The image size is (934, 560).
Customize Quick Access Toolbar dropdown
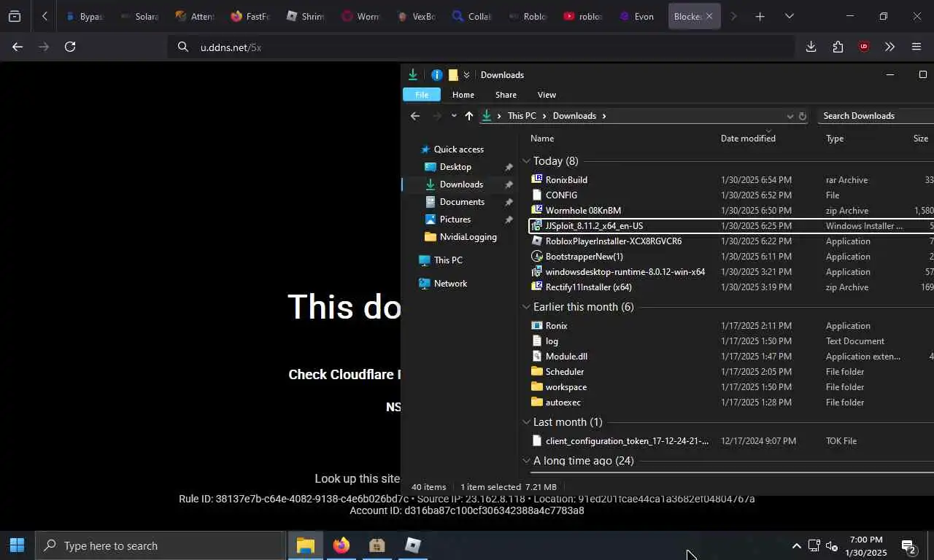(x=466, y=74)
